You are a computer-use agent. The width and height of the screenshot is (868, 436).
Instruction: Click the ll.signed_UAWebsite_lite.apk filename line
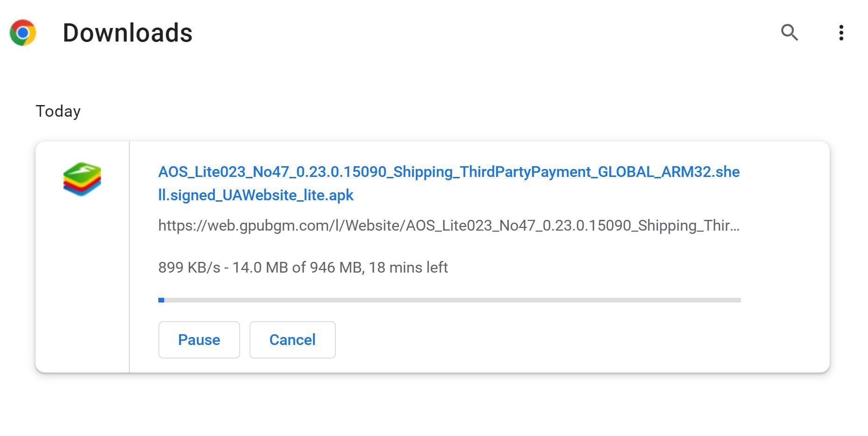[256, 196]
